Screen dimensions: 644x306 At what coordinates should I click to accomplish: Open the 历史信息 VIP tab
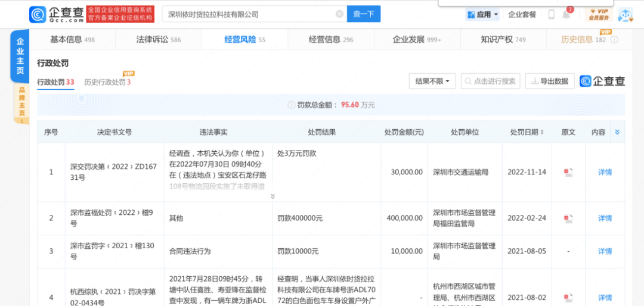click(583, 40)
